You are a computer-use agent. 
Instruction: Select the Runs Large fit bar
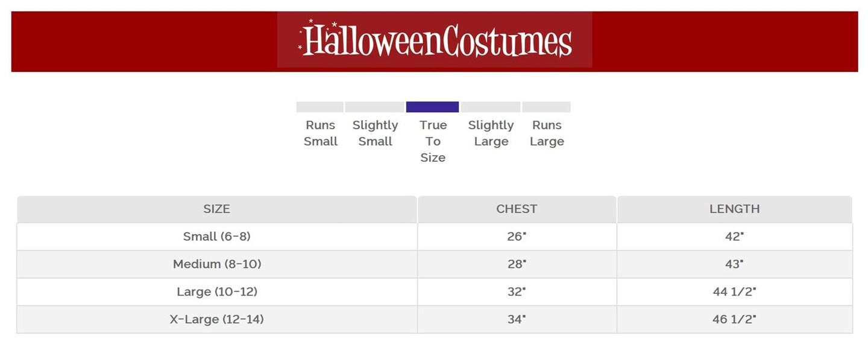tap(546, 107)
